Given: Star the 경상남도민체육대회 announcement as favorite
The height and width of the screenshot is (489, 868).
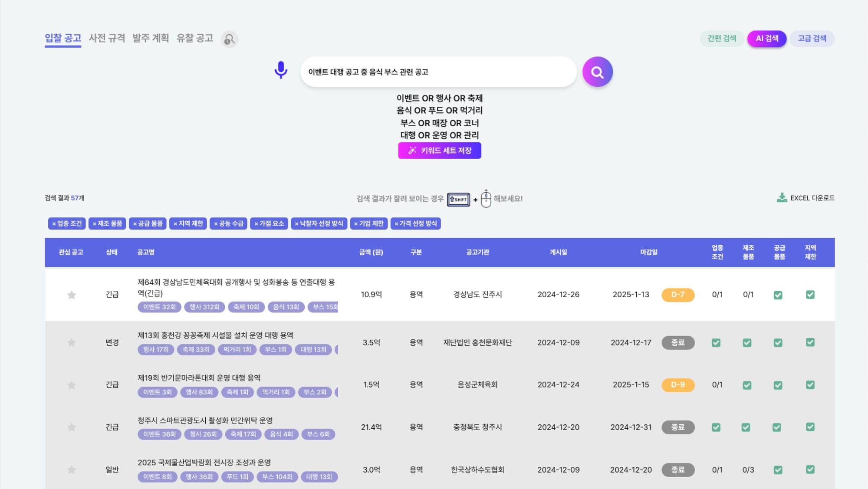Looking at the screenshot, I should tap(72, 295).
